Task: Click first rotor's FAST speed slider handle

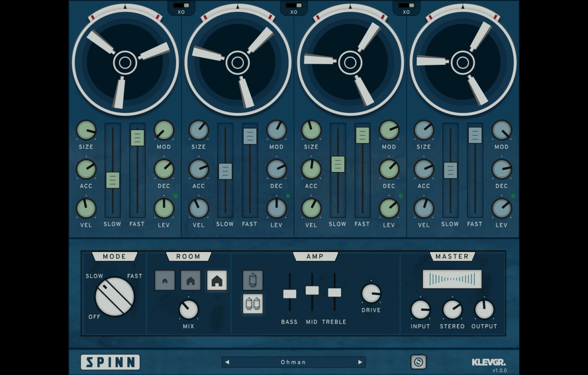Action: (x=138, y=138)
